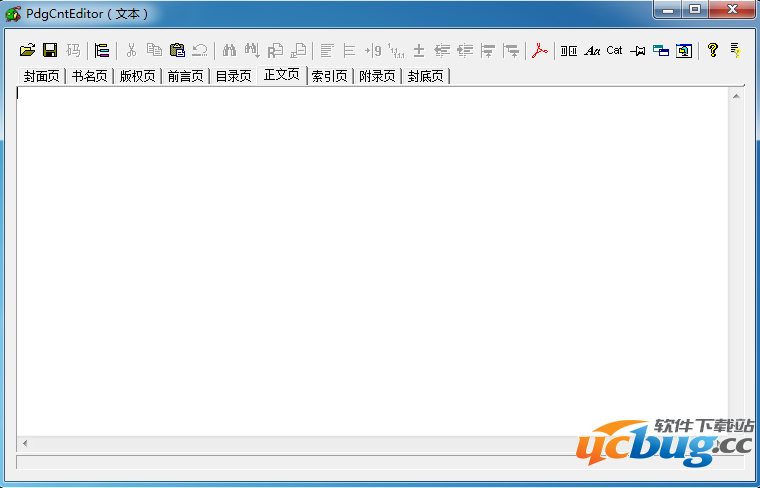Click the Save floppy disk icon
The height and width of the screenshot is (488, 760).
tap(49, 50)
